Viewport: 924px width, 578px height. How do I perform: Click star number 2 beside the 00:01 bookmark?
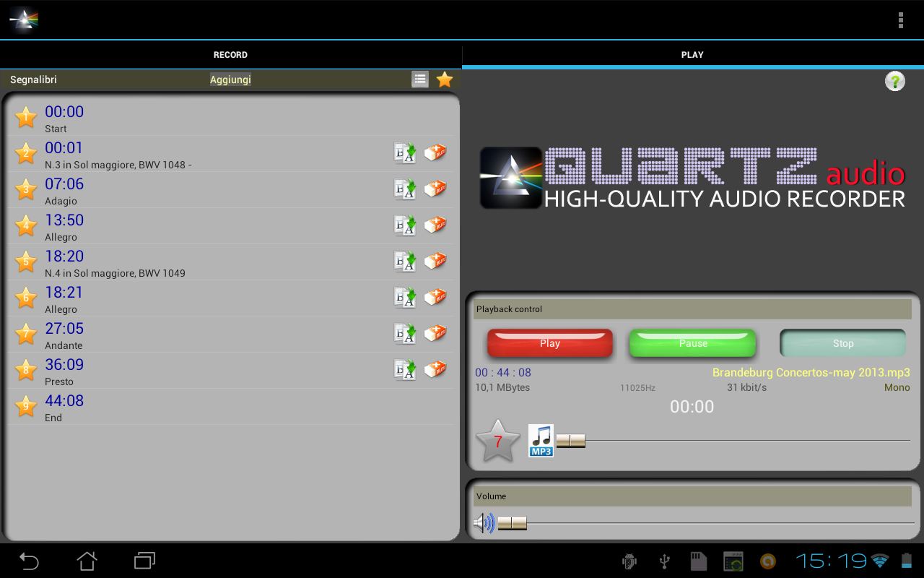[26, 153]
